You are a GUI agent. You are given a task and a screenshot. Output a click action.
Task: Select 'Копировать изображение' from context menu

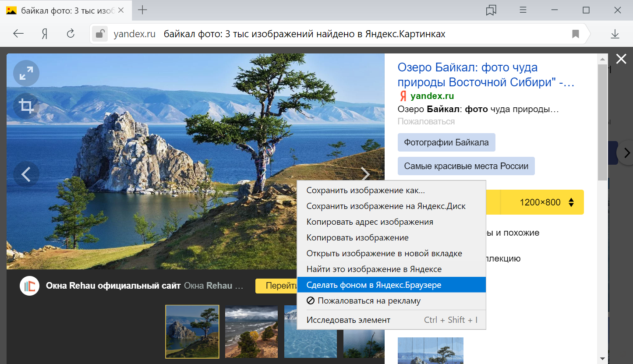click(357, 237)
